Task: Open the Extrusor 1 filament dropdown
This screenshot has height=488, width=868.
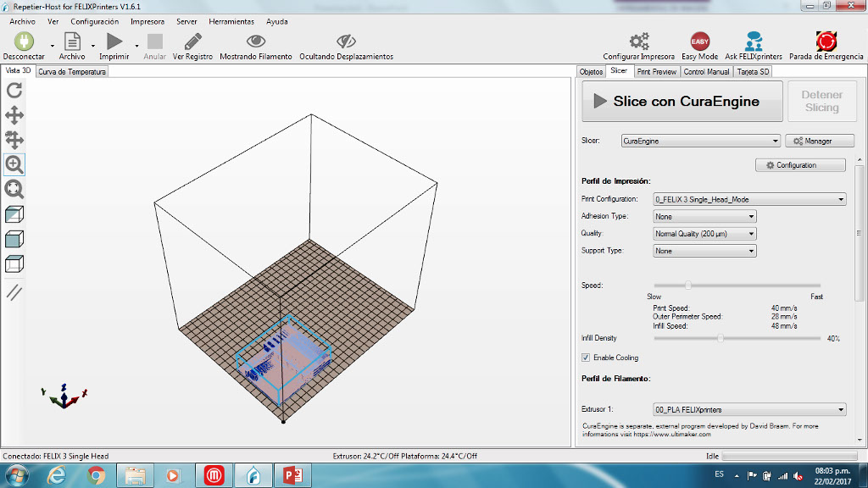Action: 749,409
